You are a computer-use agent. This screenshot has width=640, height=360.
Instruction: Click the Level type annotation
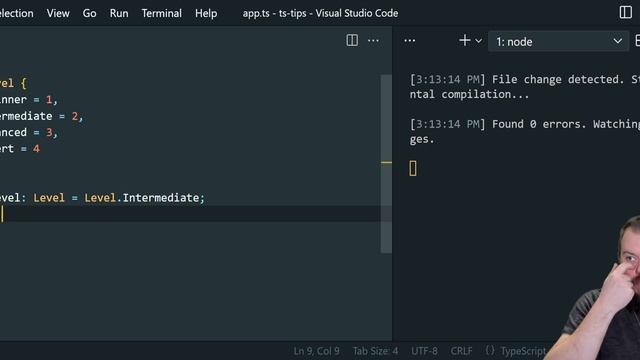[49, 198]
